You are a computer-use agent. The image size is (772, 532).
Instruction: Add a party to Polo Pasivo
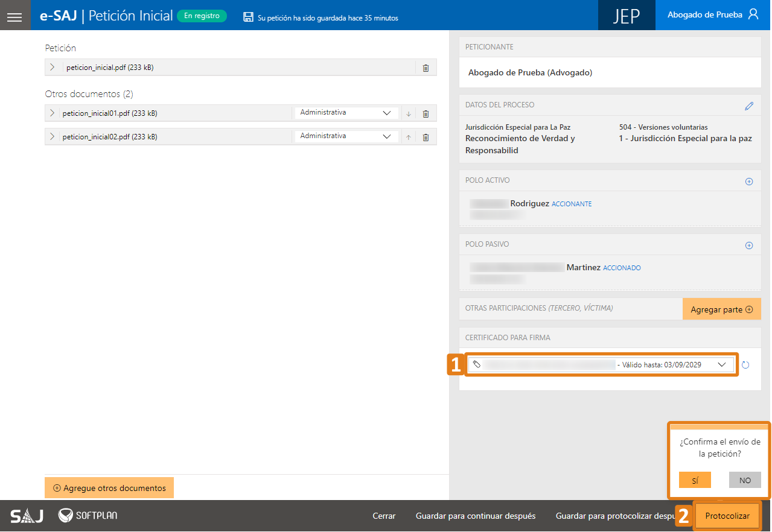click(749, 245)
